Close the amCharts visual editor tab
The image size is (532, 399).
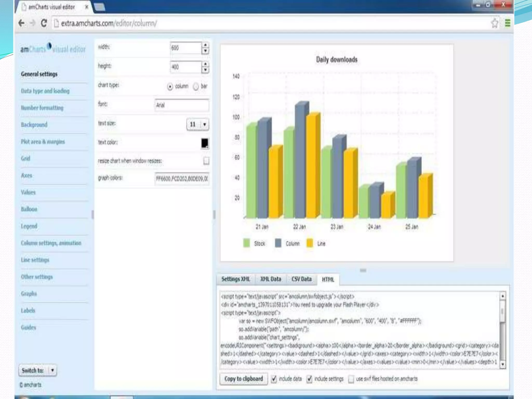tap(87, 7)
